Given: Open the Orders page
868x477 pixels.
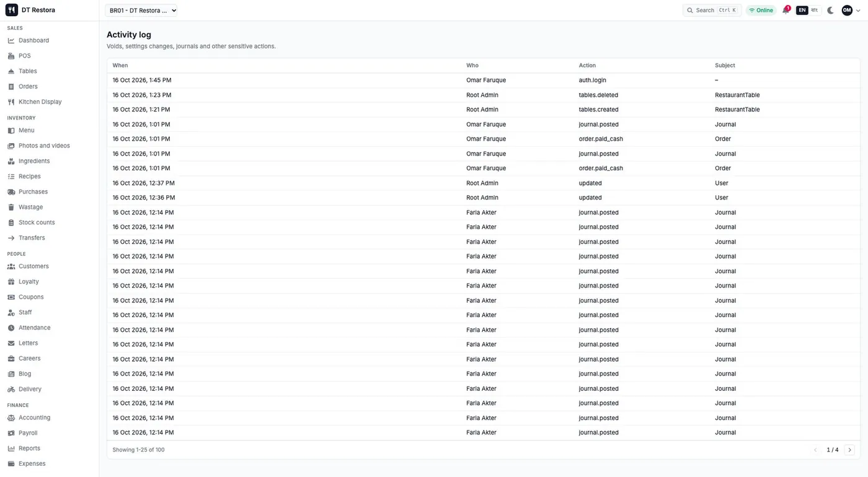Looking at the screenshot, I should coord(28,87).
